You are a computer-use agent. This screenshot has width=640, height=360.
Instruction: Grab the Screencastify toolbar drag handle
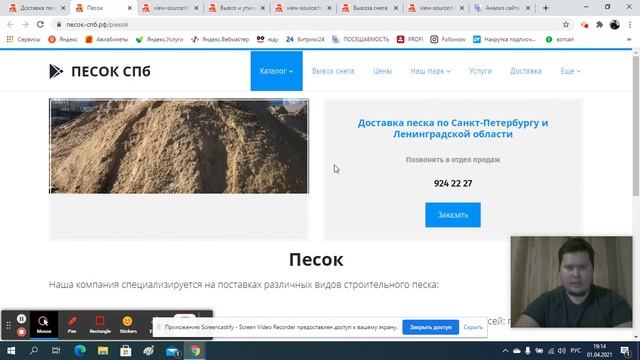[8, 325]
